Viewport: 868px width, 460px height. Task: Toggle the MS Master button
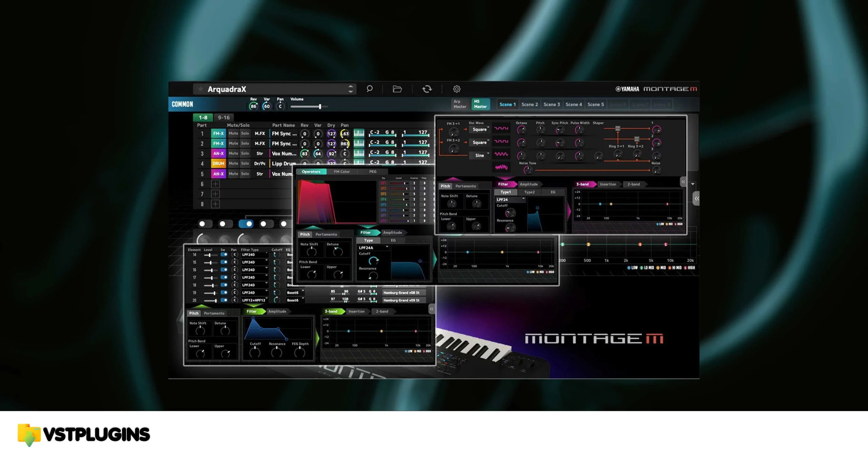click(480, 104)
